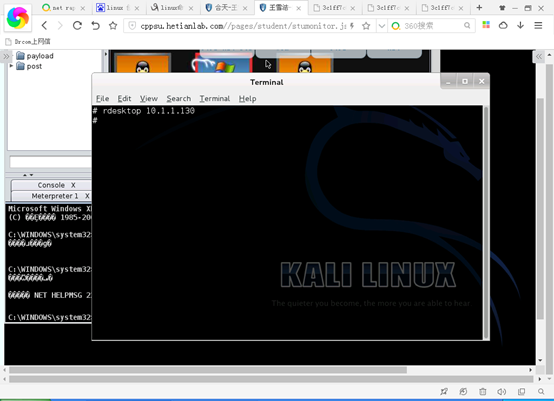Open the Terminal Search menu
This screenshot has height=401, width=554.
[179, 99]
